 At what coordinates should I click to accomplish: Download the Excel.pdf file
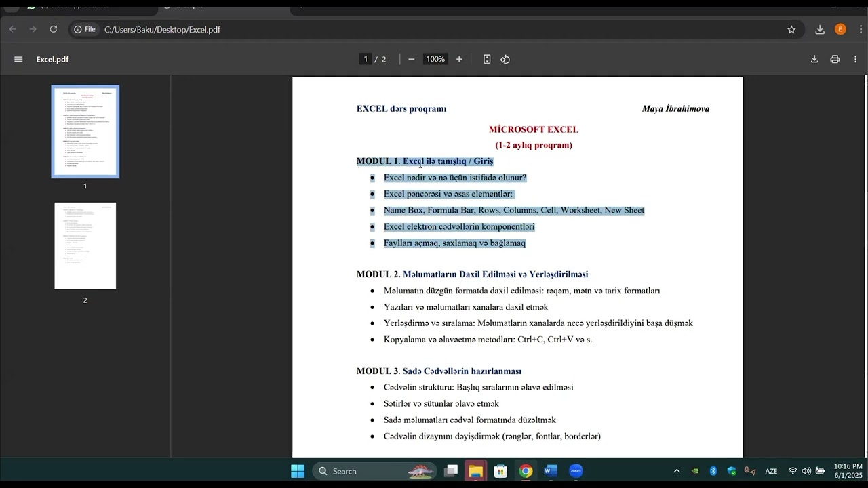(x=814, y=59)
